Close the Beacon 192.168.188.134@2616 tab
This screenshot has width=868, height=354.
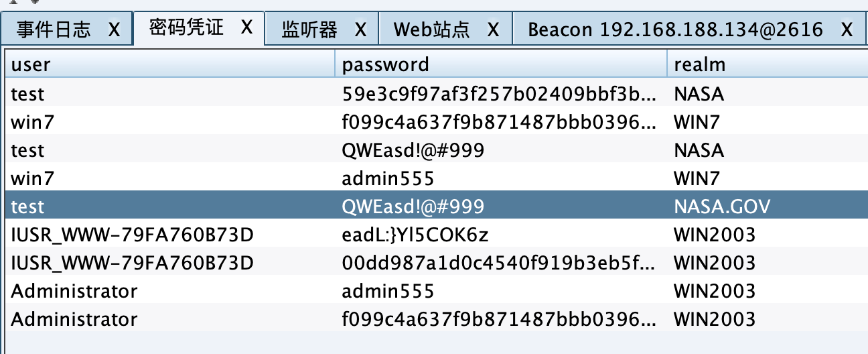pyautogui.click(x=847, y=29)
